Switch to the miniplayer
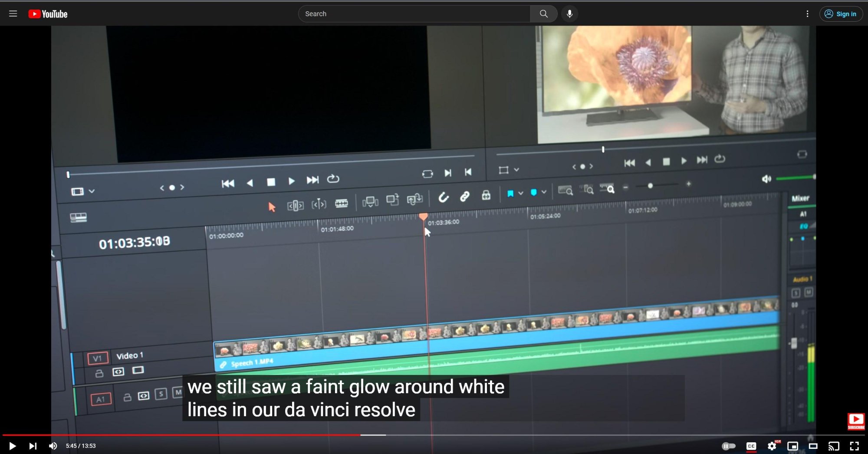The image size is (868, 454). coord(792,446)
